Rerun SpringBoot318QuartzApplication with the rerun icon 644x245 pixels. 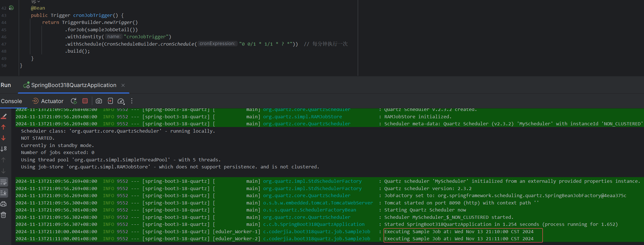pyautogui.click(x=74, y=101)
